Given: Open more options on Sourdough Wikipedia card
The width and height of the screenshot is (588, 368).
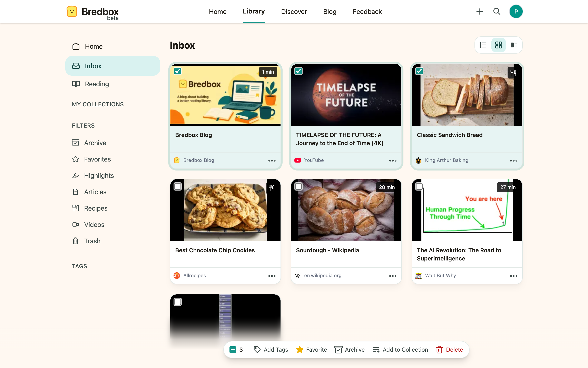Looking at the screenshot, I should [x=393, y=276].
